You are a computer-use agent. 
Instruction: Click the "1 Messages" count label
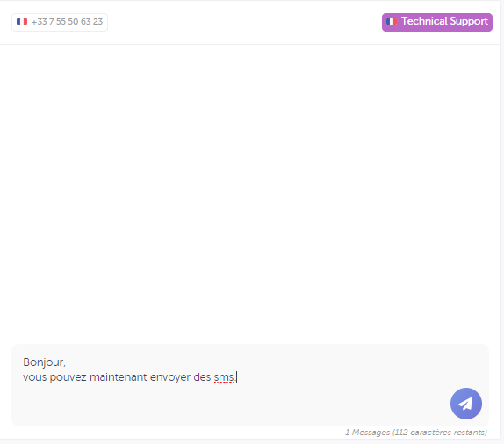pyautogui.click(x=367, y=433)
